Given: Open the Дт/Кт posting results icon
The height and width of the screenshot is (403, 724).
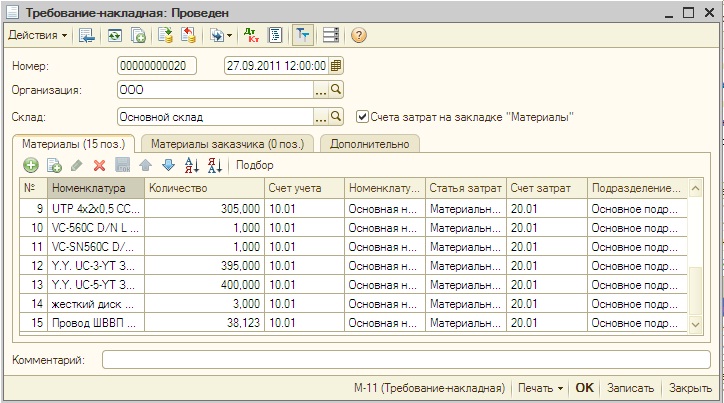Looking at the screenshot, I should (x=251, y=36).
